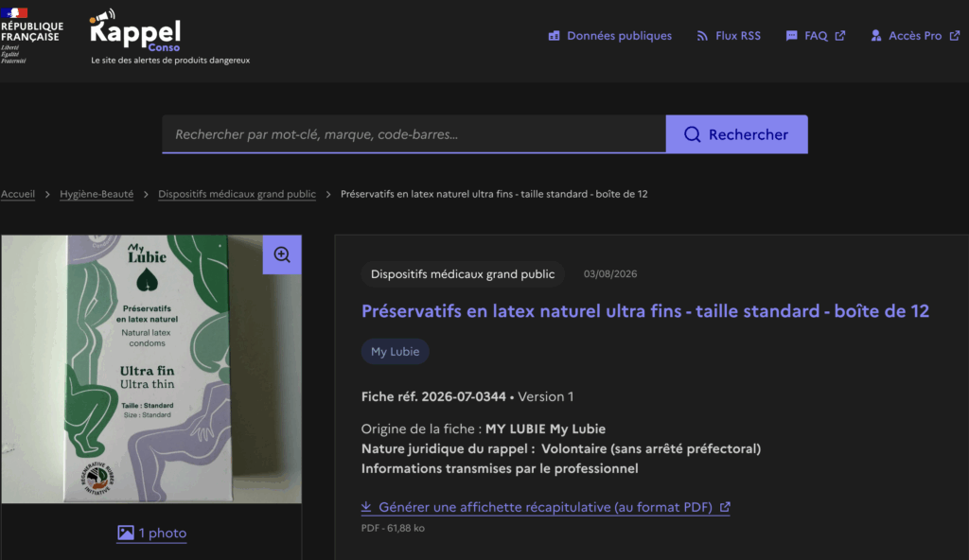Click the product title heading

tap(644, 311)
